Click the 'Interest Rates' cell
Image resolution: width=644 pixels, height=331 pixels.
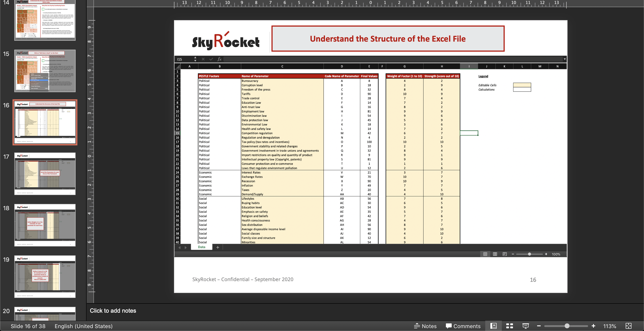point(282,172)
